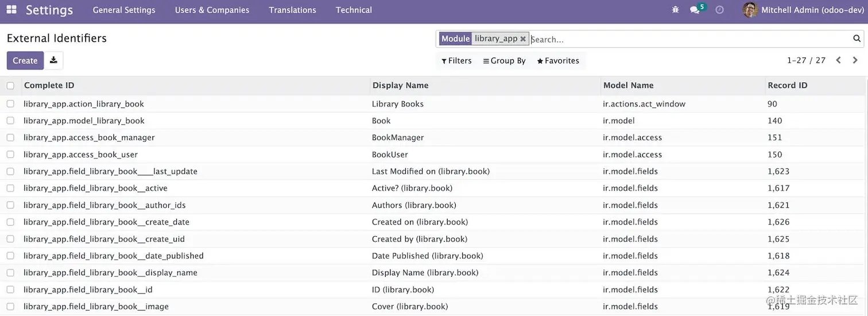The height and width of the screenshot is (316, 868).
Task: Open the General Settings menu
Action: [124, 10]
